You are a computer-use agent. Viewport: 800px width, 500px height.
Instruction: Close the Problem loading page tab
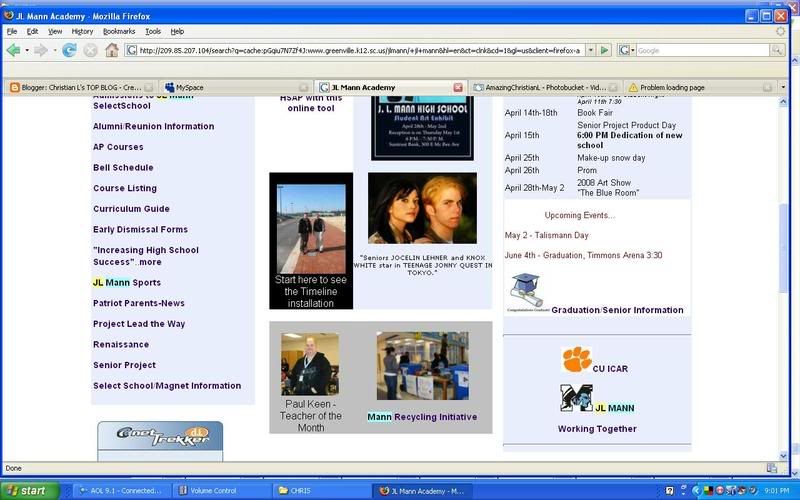coord(767,88)
